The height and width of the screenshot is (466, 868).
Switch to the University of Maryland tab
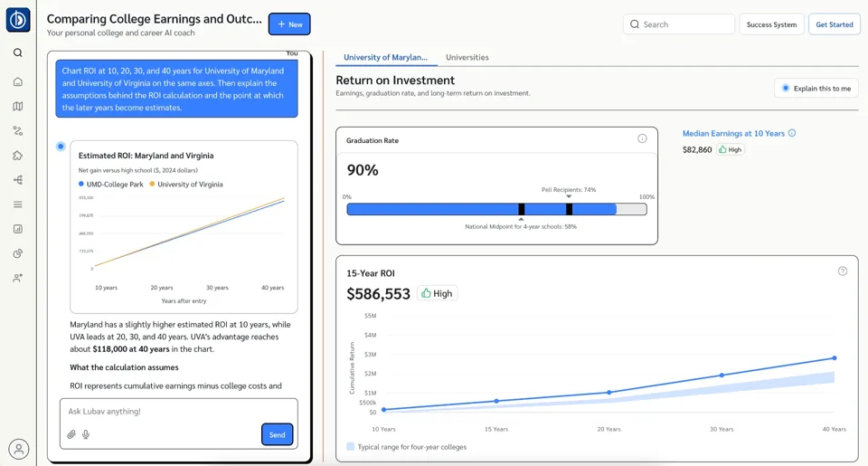[x=385, y=57]
